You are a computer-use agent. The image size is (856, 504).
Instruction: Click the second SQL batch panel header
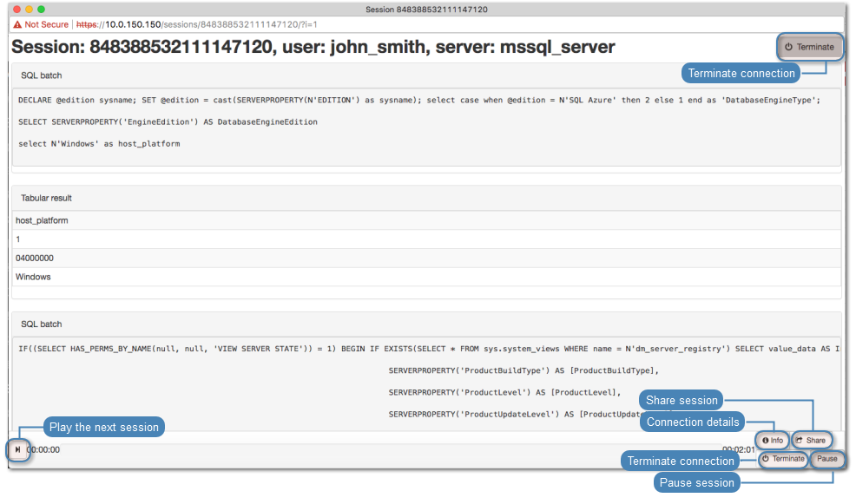pyautogui.click(x=42, y=324)
